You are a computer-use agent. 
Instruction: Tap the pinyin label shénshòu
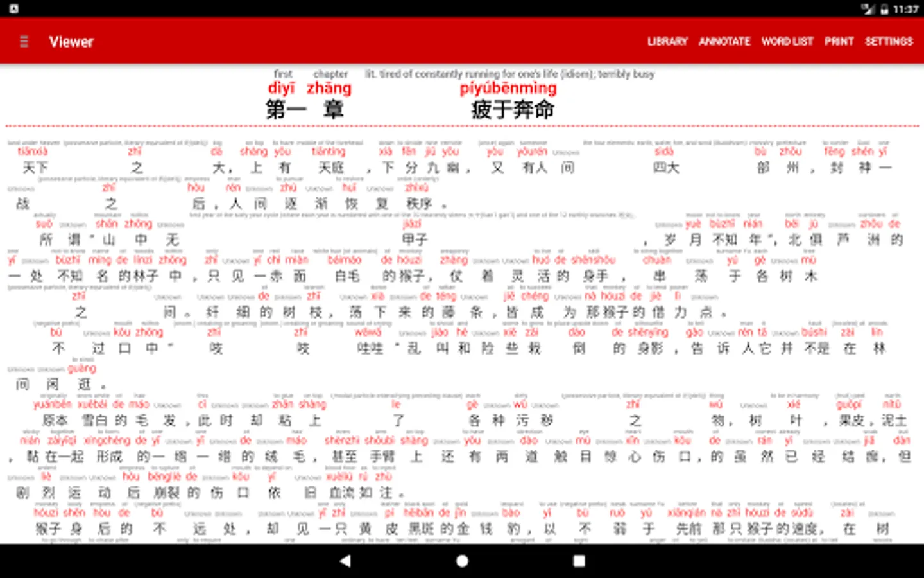click(x=593, y=260)
